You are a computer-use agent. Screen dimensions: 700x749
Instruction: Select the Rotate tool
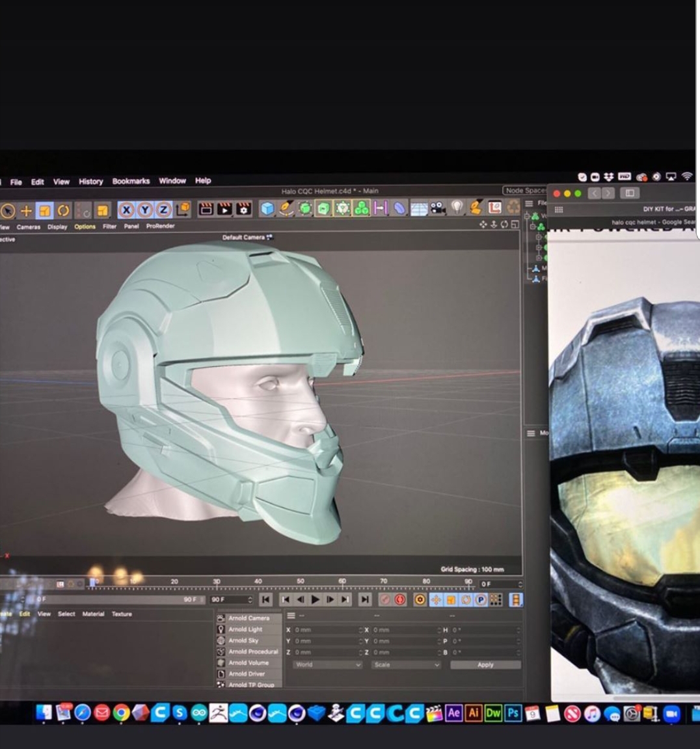tap(63, 210)
